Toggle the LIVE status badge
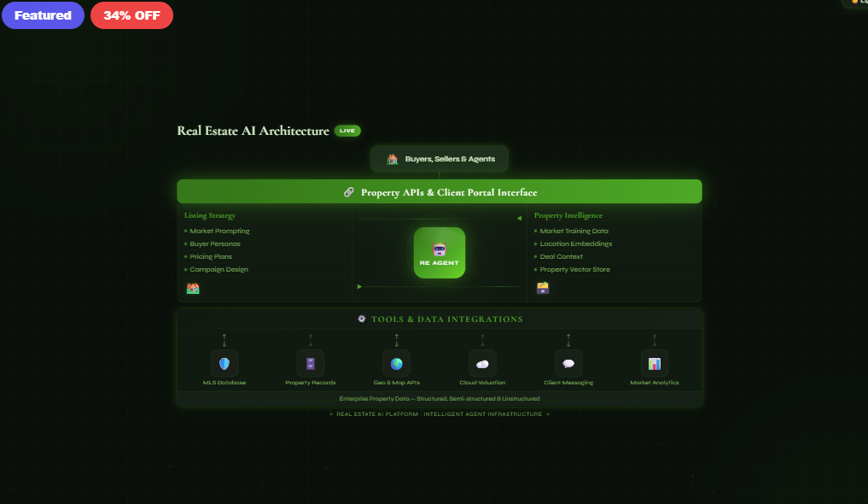Screen dimensions: 868x504 347,131
